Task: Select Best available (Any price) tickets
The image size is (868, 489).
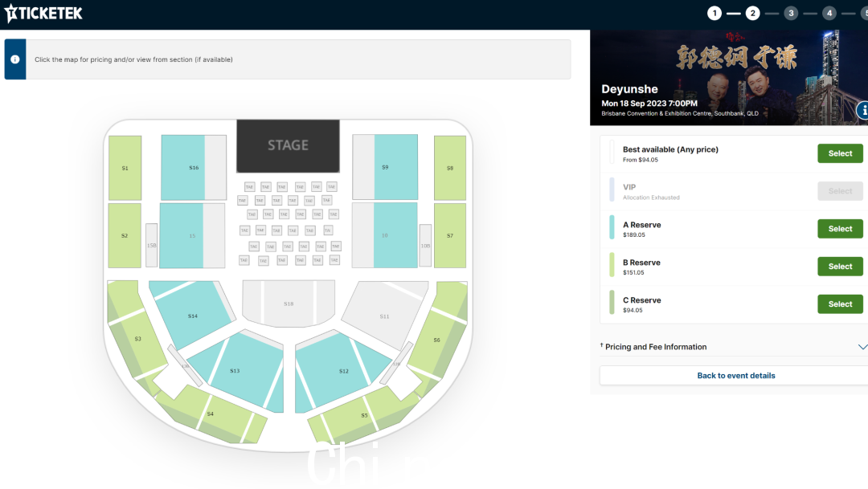Action: 840,153
